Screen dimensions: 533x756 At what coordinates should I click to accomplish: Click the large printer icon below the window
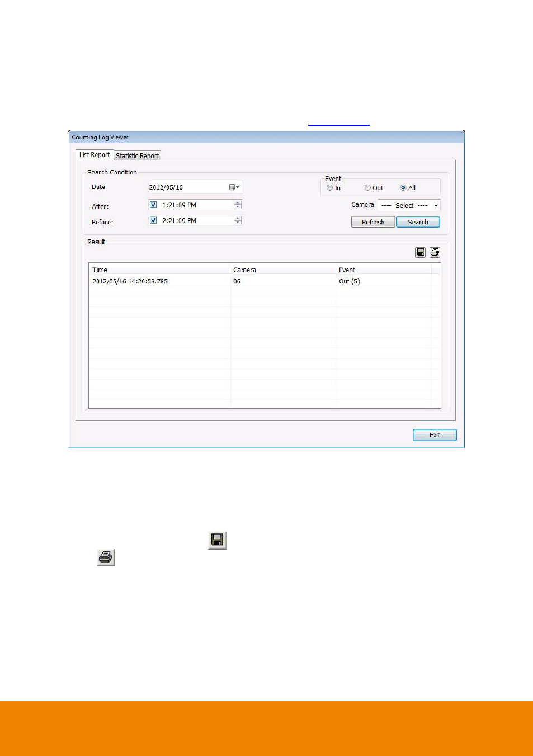pyautogui.click(x=106, y=557)
